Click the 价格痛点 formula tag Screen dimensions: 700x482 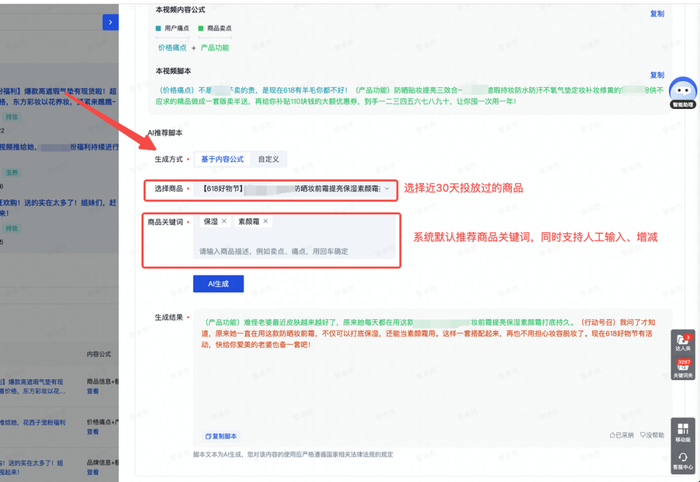172,48
